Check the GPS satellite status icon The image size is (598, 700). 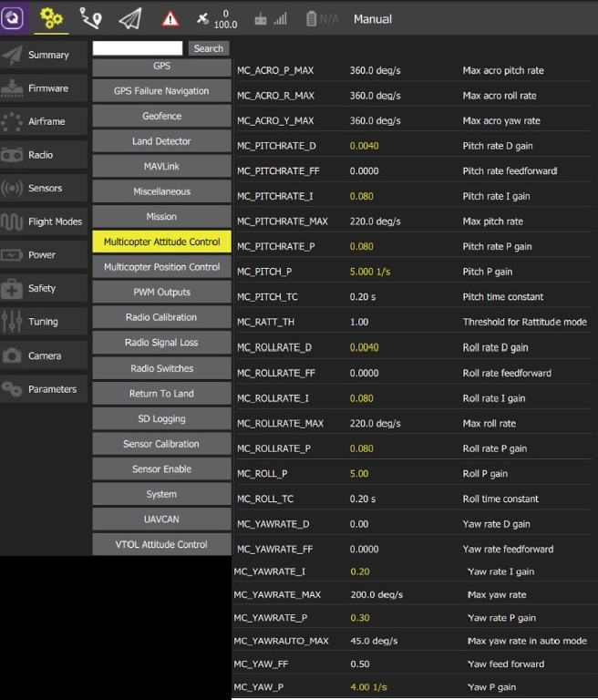[217, 18]
